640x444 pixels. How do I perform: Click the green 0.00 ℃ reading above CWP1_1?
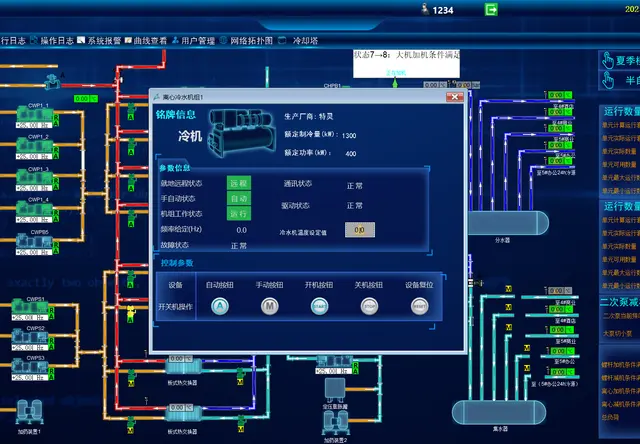86,98
